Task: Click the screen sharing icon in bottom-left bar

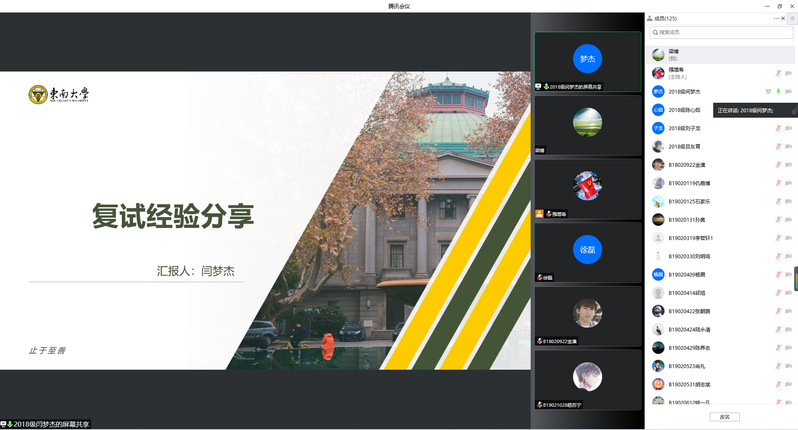Action: [6, 424]
